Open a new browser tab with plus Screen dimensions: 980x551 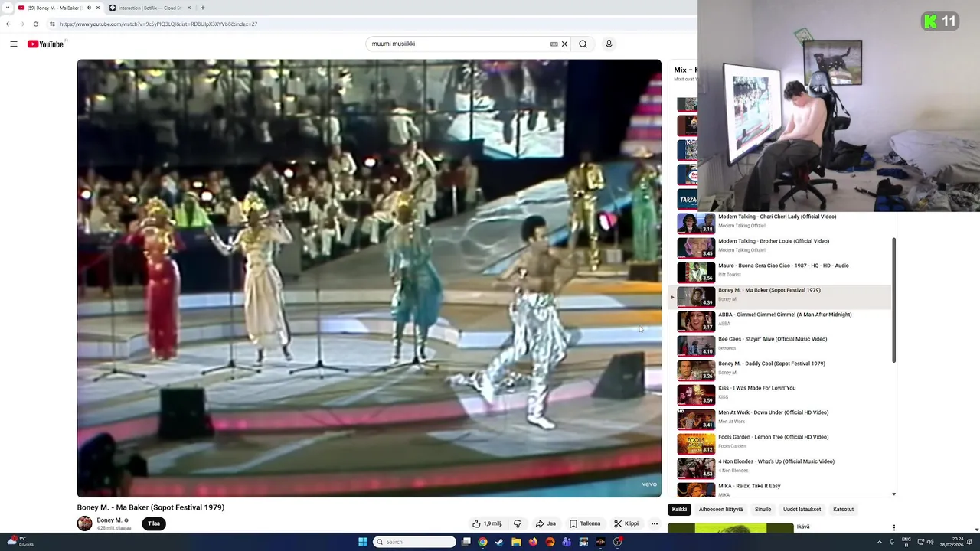pyautogui.click(x=203, y=8)
